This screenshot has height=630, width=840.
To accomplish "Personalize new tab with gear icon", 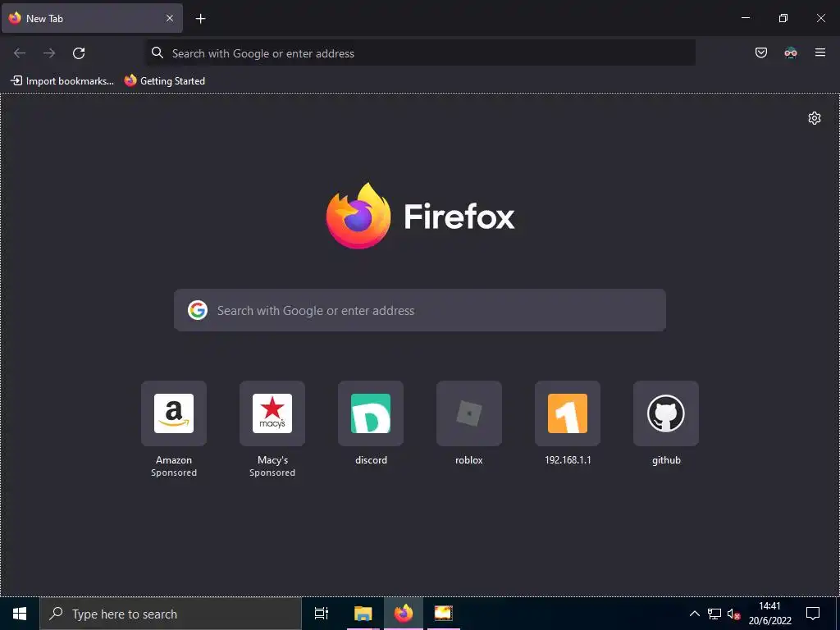I will [815, 118].
